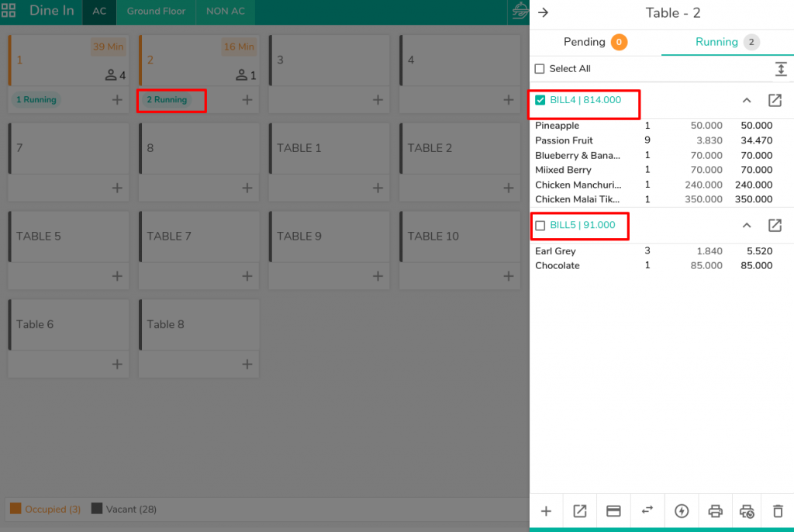Click the lightning quick-settle icon
794x532 pixels.
[x=682, y=511]
